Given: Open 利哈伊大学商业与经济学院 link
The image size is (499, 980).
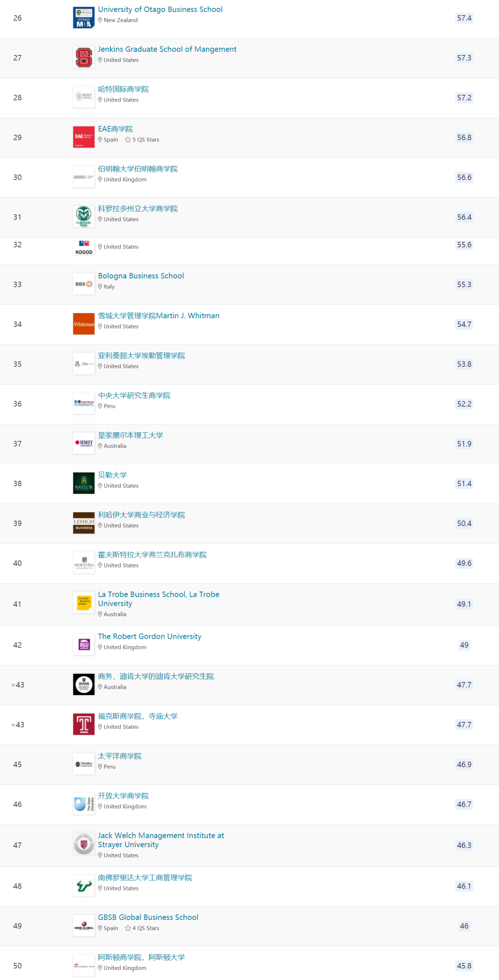Looking at the screenshot, I should 141,515.
